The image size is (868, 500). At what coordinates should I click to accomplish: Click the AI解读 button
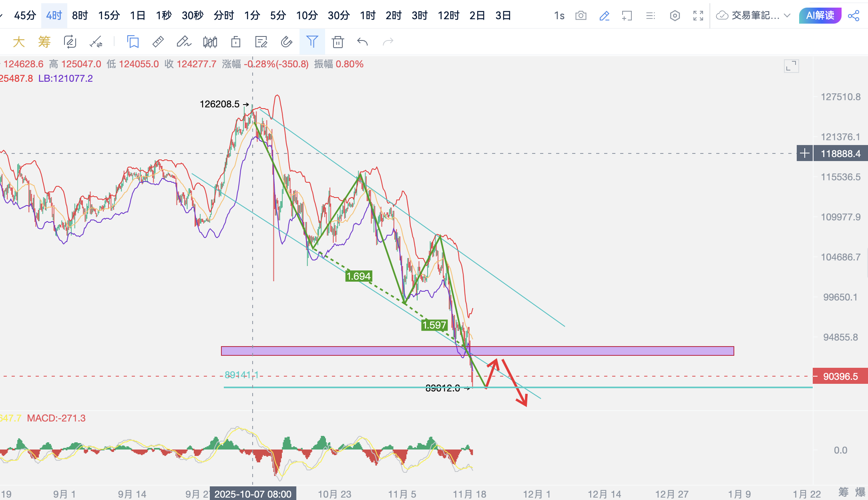[820, 16]
